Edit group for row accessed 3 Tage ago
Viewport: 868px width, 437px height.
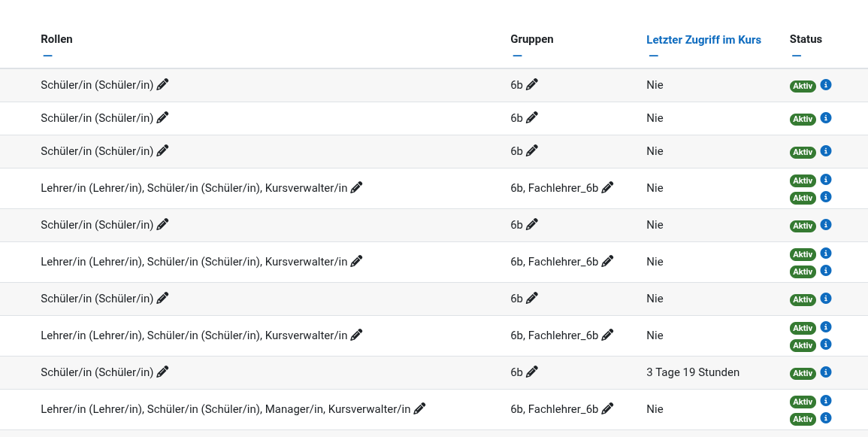point(532,372)
